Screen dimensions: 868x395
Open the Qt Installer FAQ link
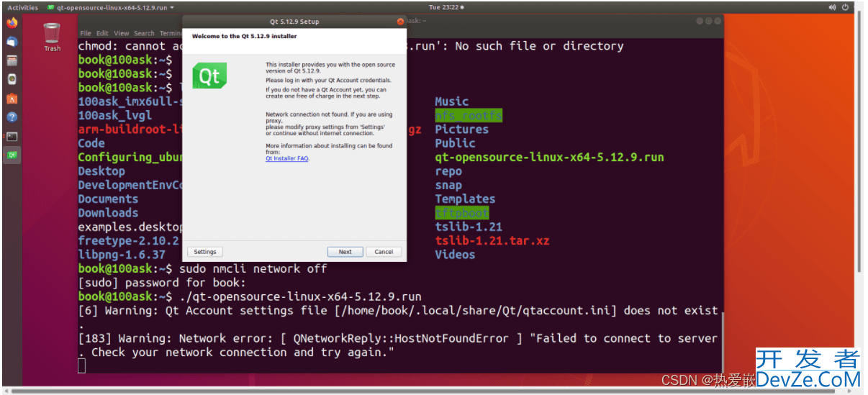pyautogui.click(x=287, y=158)
